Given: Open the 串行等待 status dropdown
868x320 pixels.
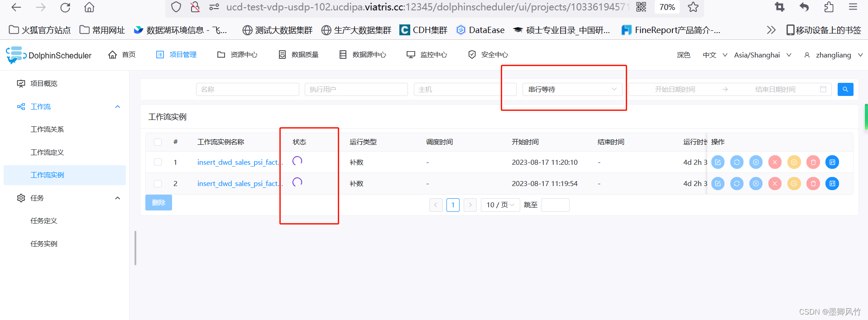Looking at the screenshot, I should tap(572, 89).
